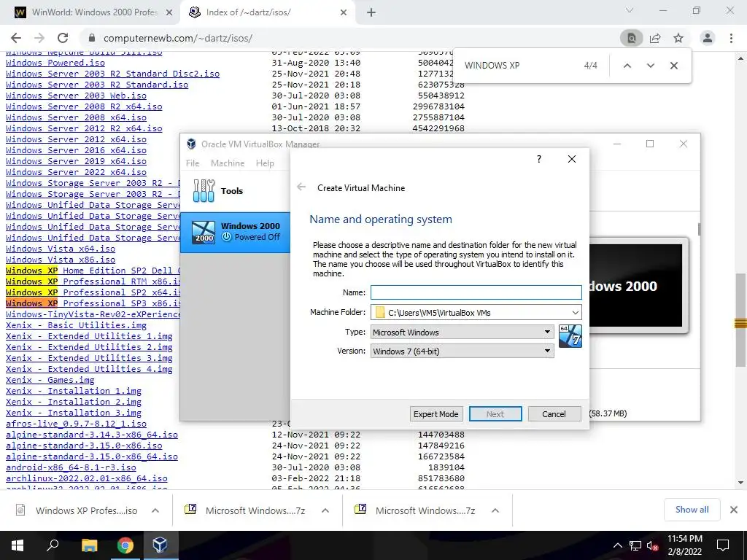Close the WinWorld tab

(169, 12)
